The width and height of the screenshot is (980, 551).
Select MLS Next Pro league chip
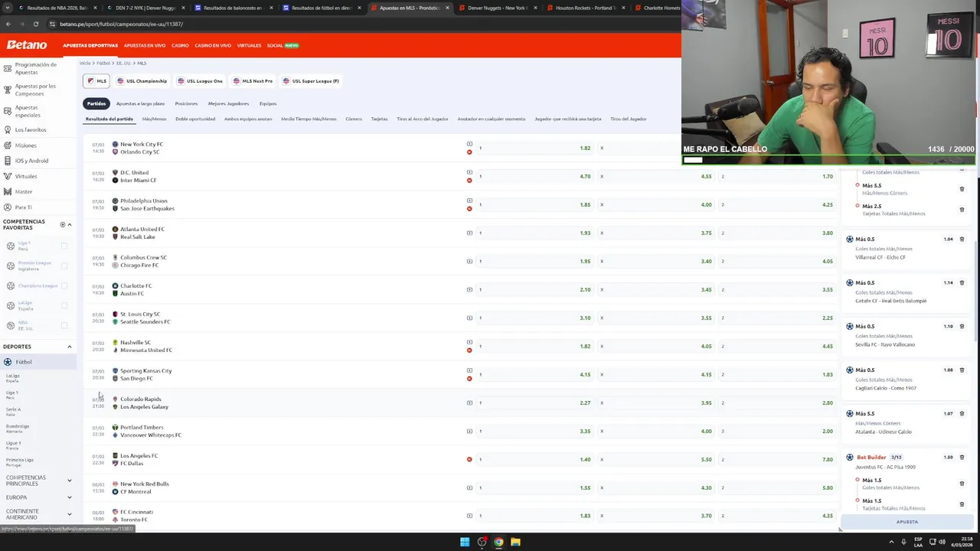253,81
